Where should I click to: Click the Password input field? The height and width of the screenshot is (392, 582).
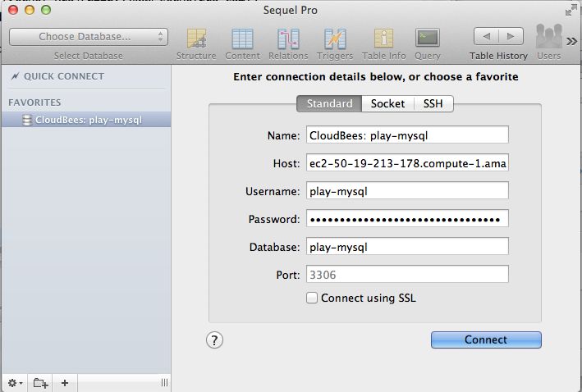pos(407,218)
